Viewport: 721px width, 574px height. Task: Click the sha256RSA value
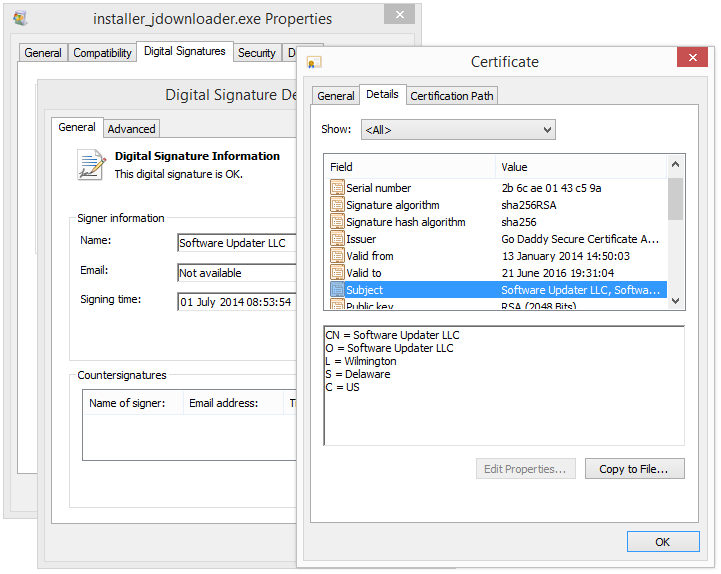528,205
